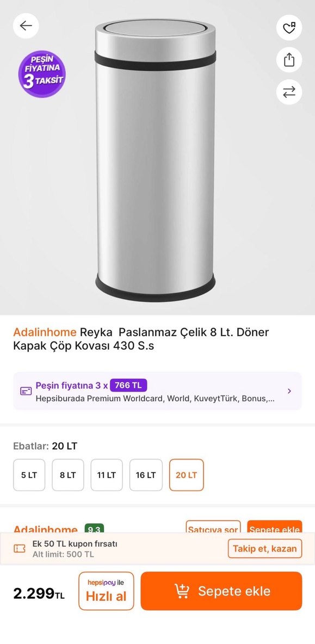Screen dimensions: 315x644
Task: Choose the 16 LT size option
Action: (145, 474)
